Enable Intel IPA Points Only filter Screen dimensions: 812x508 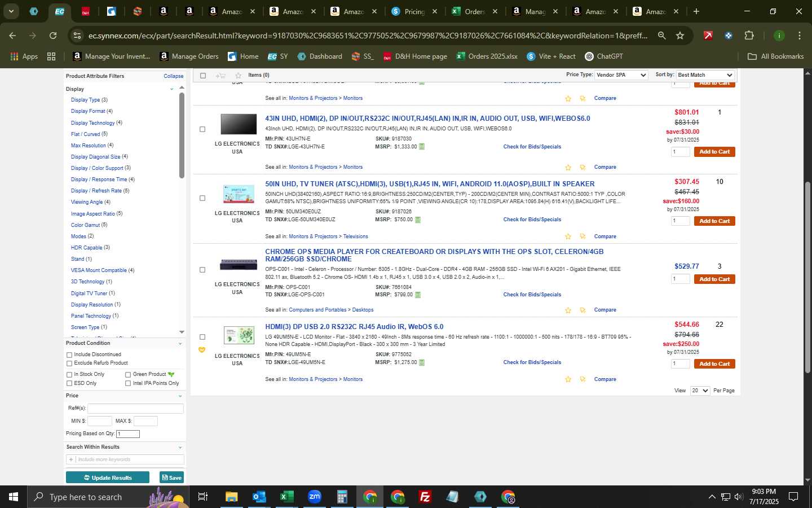pos(128,384)
